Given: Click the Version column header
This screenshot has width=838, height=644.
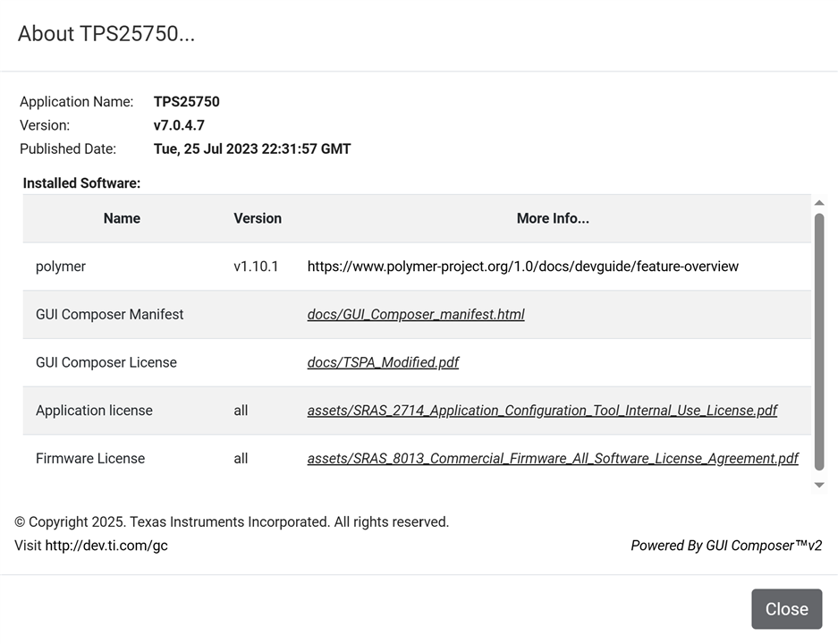Looking at the screenshot, I should click(x=258, y=218).
